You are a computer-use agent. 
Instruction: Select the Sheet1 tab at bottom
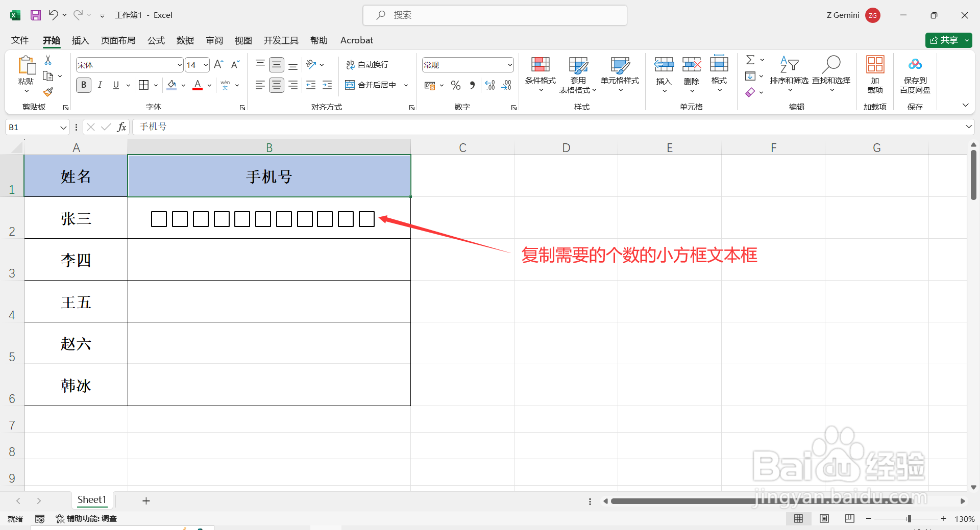[x=92, y=500]
